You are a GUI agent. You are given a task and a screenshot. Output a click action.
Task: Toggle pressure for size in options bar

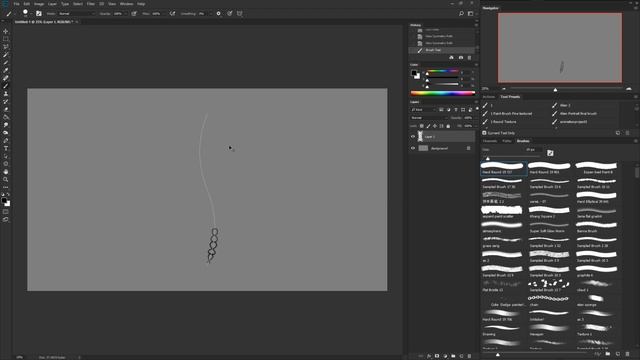coord(230,13)
